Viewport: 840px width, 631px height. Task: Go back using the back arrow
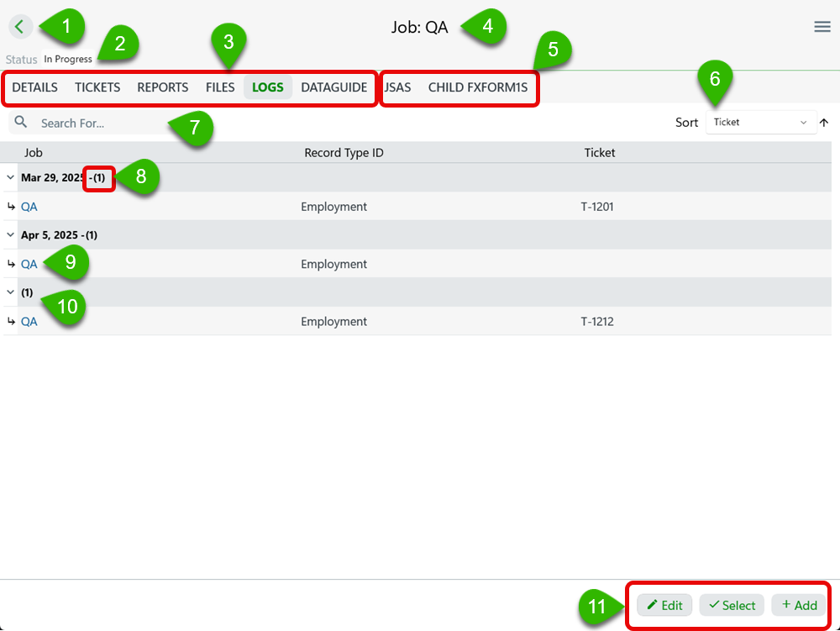point(20,26)
